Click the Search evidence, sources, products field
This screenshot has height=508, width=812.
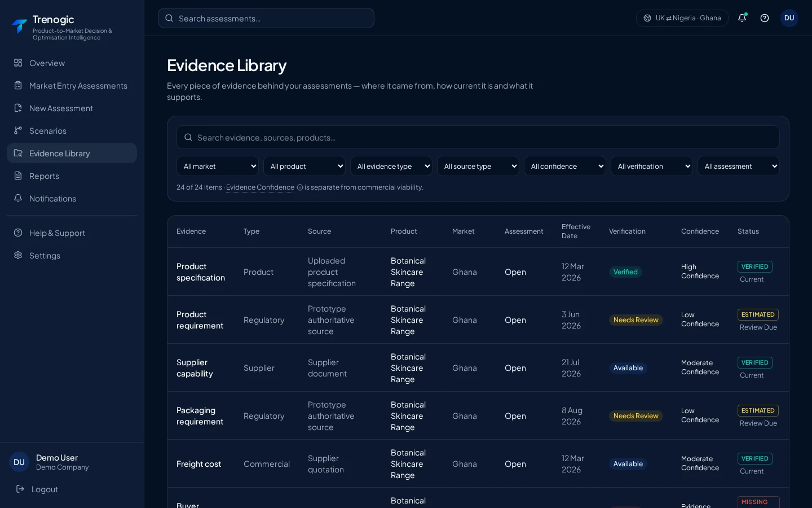pyautogui.click(x=478, y=137)
